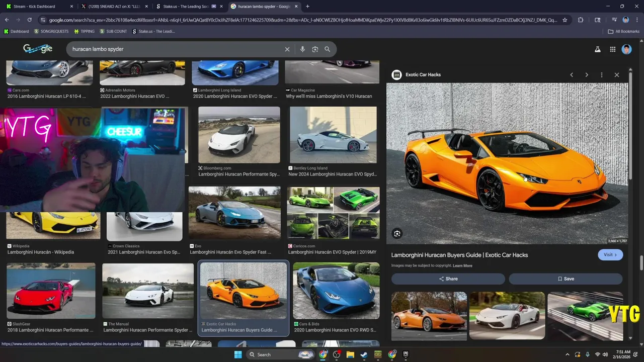Close the Stream - Kick Dashboard tab
The height and width of the screenshot is (362, 644).
(x=71, y=7)
